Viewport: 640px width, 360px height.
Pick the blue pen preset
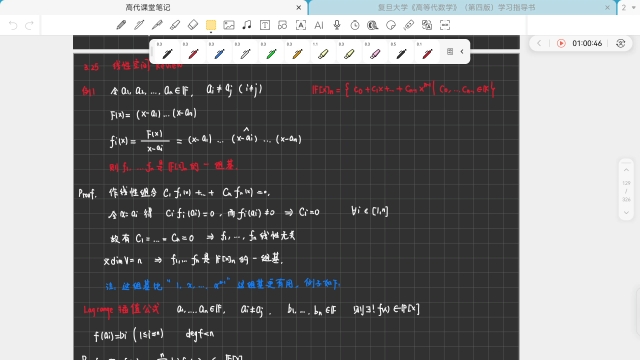point(219,52)
